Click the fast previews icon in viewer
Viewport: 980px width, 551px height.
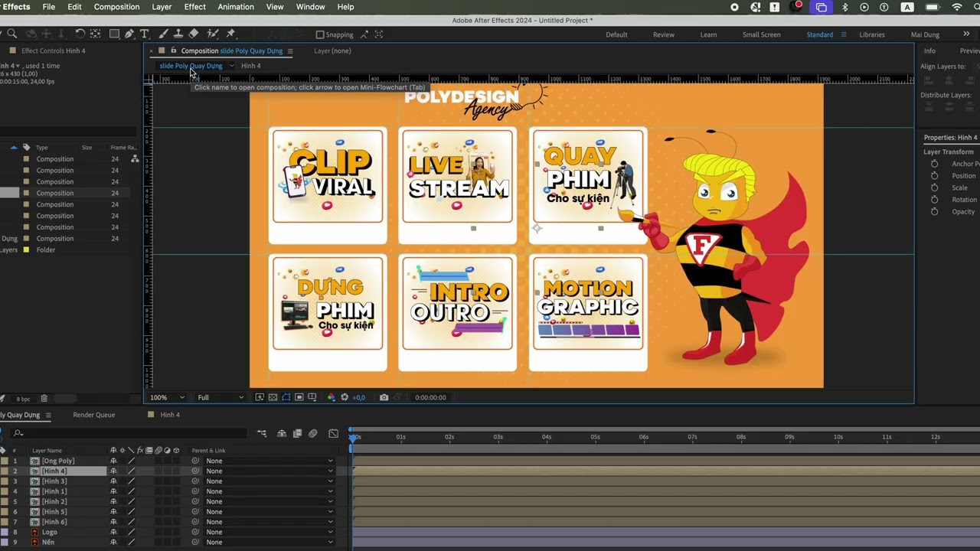point(260,397)
